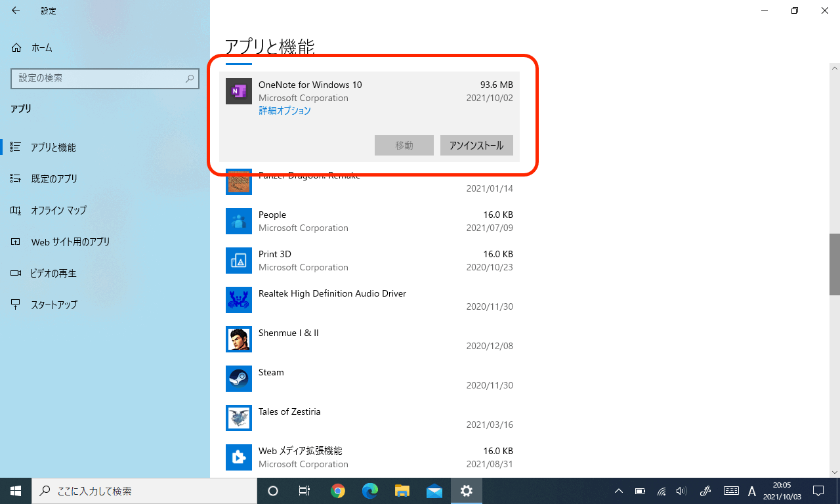Click the back arrow in Settings

[x=16, y=10]
